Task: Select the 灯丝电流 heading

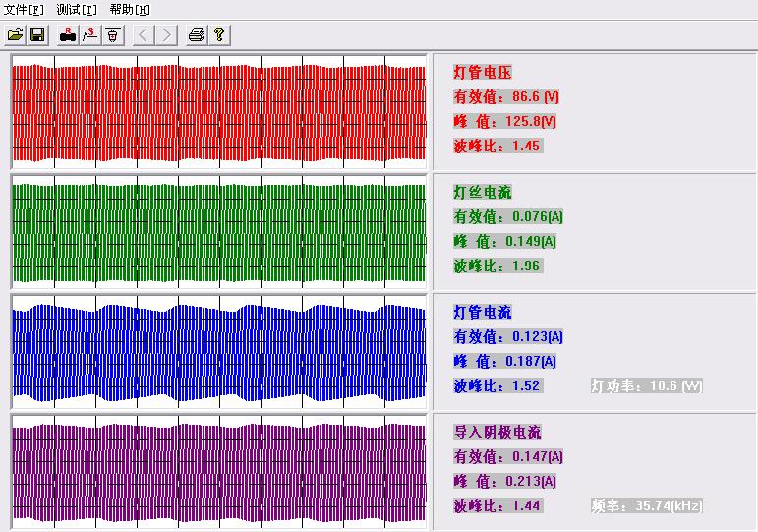Action: click(x=483, y=192)
